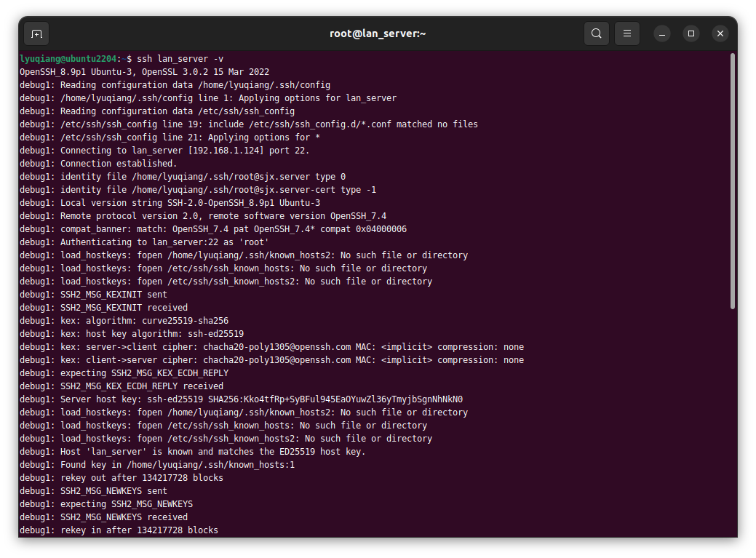Maximize the terminal window
The image size is (756, 558).
pyautogui.click(x=691, y=33)
